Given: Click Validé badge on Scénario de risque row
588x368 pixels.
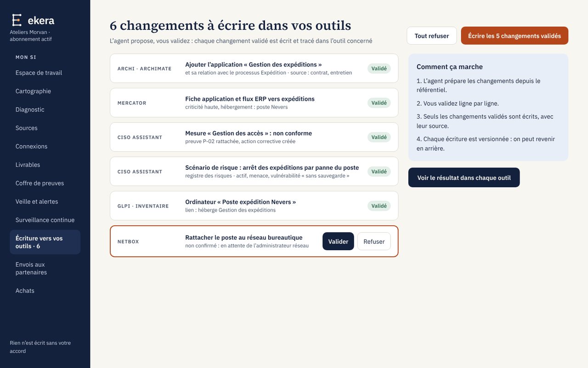Looking at the screenshot, I should click(379, 172).
